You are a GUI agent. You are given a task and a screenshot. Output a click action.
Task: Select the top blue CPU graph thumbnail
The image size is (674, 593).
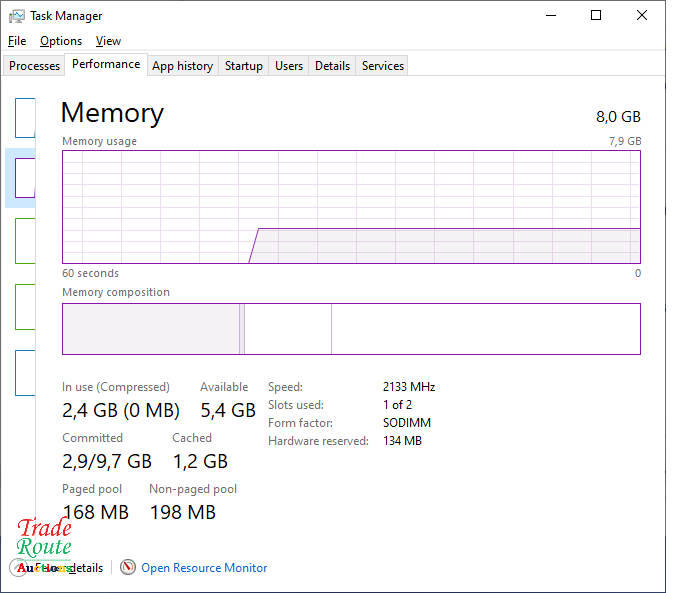[x=25, y=117]
